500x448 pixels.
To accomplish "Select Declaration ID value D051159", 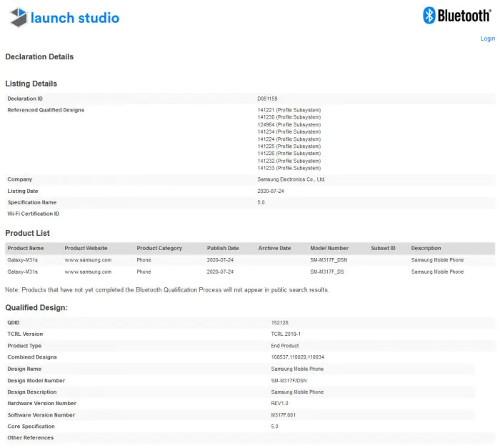I will point(267,99).
